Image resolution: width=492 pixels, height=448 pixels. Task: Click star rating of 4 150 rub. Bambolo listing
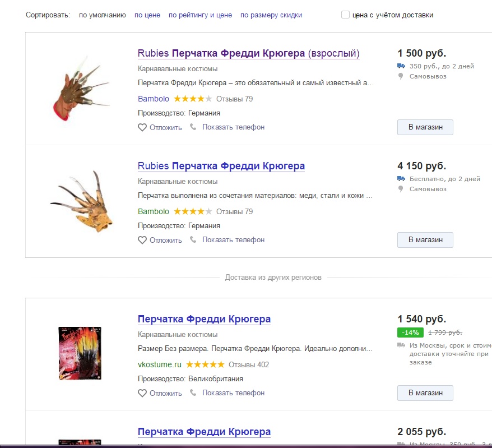click(x=193, y=211)
